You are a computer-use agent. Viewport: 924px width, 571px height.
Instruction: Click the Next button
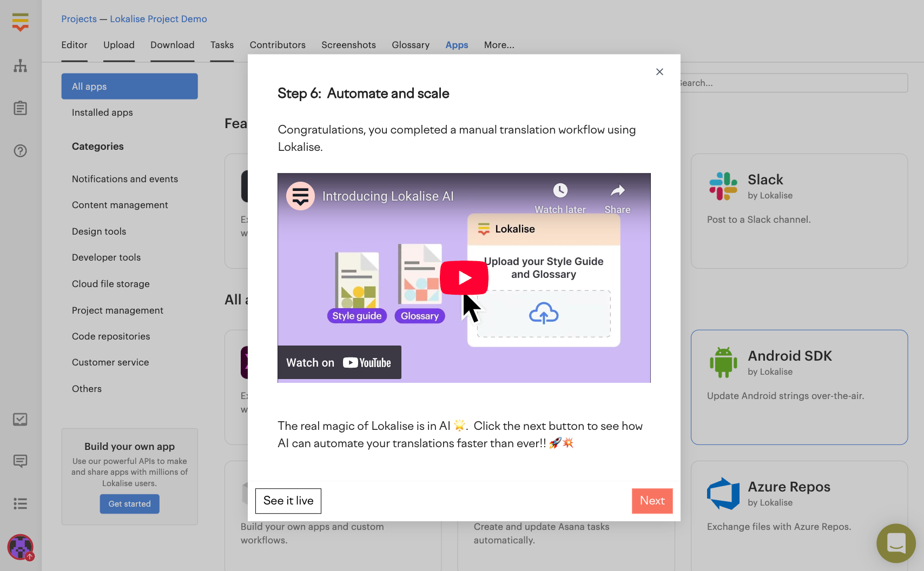tap(652, 501)
